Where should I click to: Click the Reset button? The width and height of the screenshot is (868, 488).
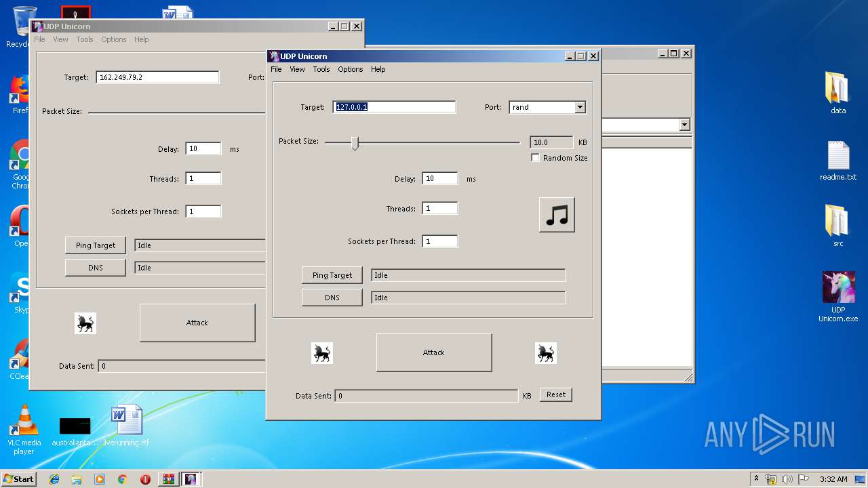pyautogui.click(x=556, y=394)
